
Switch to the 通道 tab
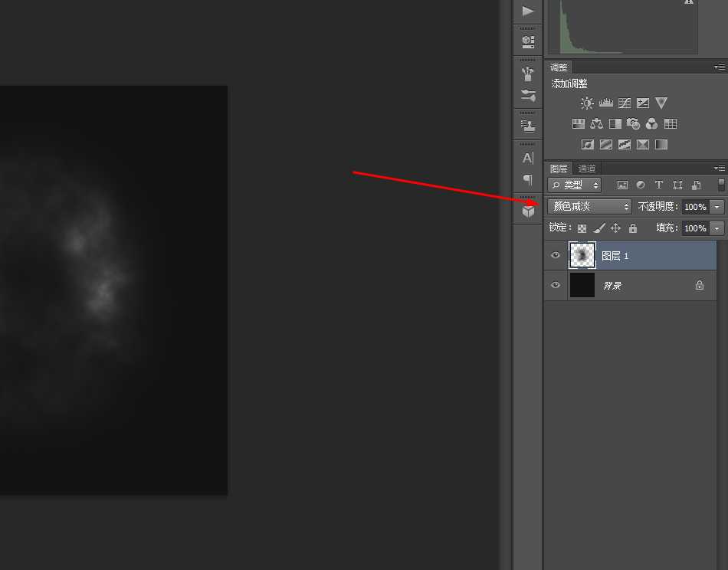click(587, 168)
